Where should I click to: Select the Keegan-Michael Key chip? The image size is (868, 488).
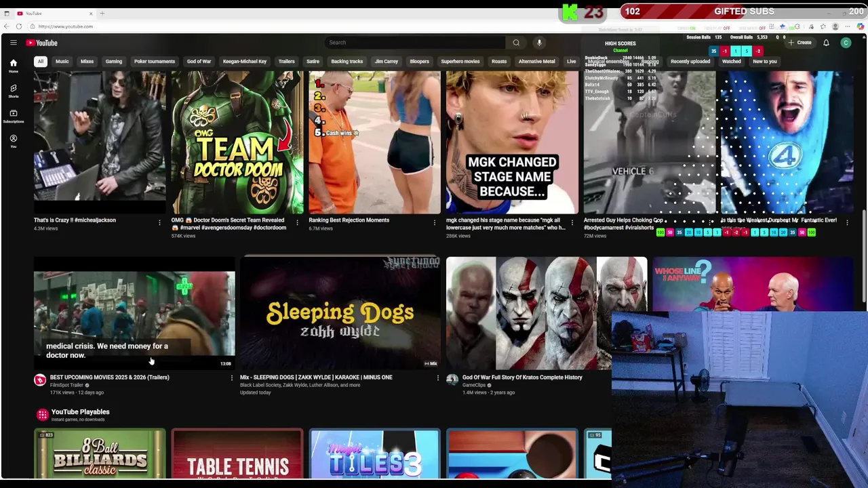pos(245,62)
